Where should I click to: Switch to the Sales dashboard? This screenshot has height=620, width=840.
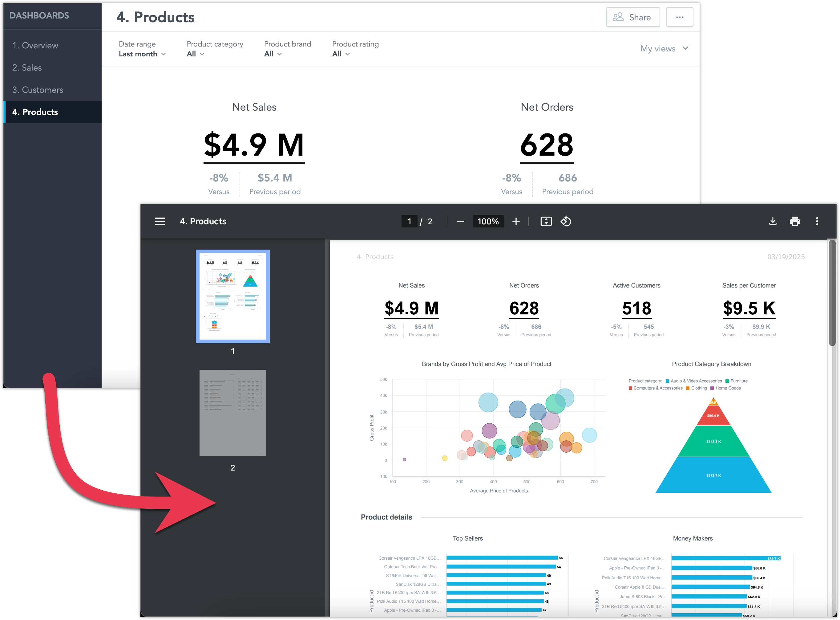(x=26, y=67)
